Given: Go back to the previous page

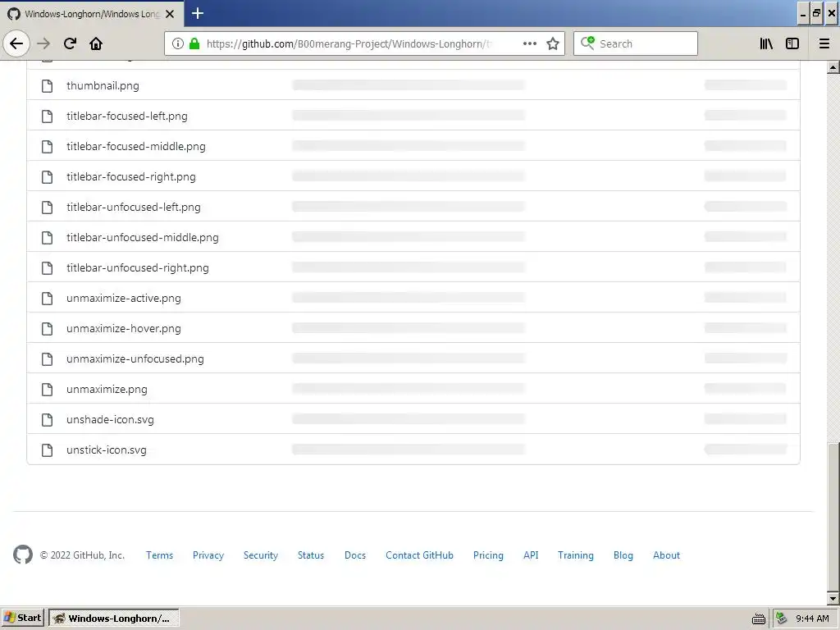Looking at the screenshot, I should click(16, 43).
